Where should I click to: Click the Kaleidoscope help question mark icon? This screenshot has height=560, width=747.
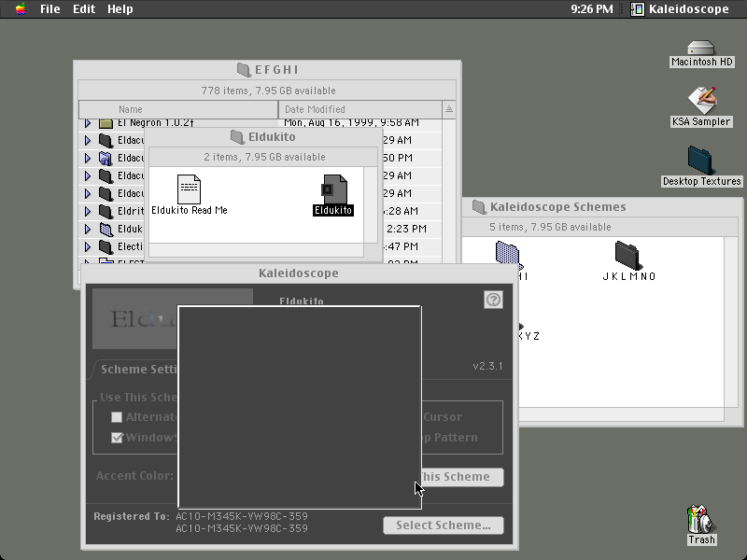click(493, 300)
